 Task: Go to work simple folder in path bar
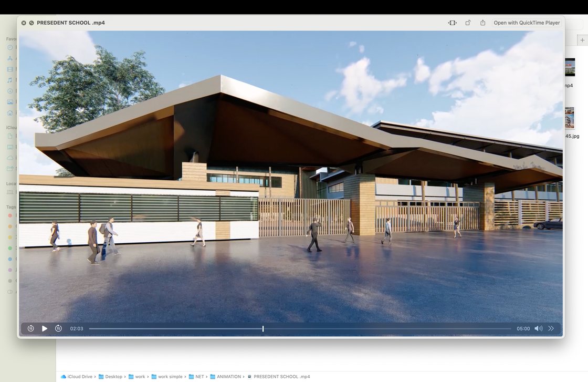coord(167,377)
